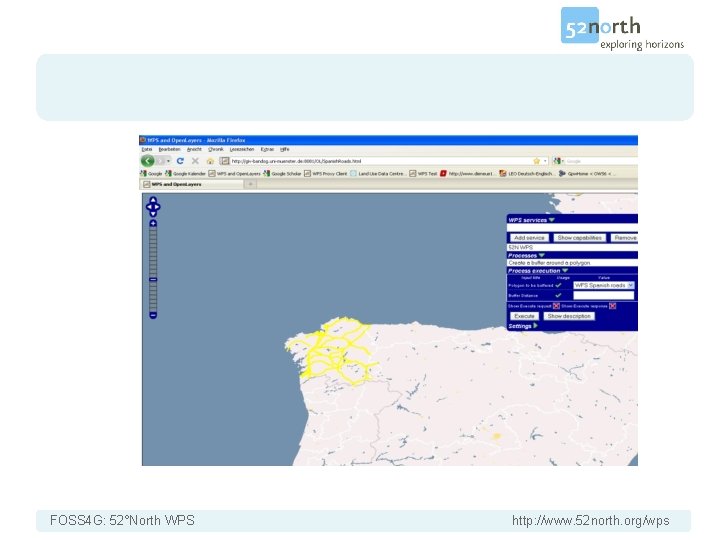The height and width of the screenshot is (540, 720).
Task: Pan map right with arrow control
Action: tap(158, 207)
